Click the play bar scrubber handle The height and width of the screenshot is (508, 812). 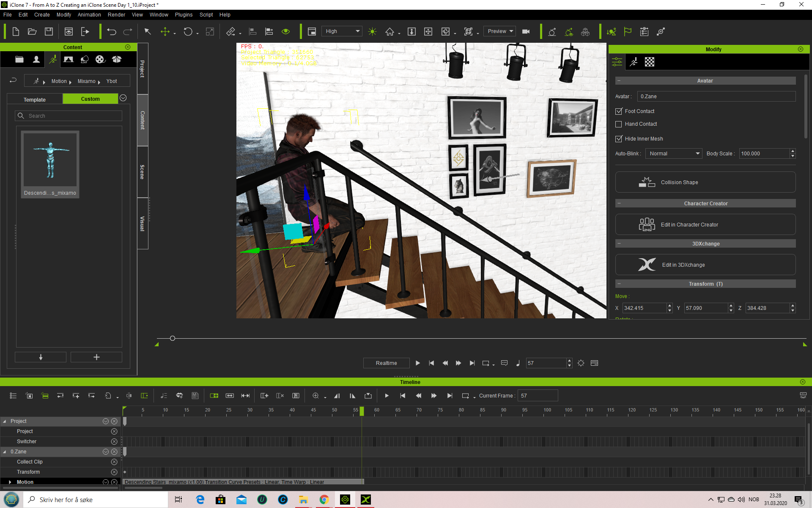tap(173, 338)
